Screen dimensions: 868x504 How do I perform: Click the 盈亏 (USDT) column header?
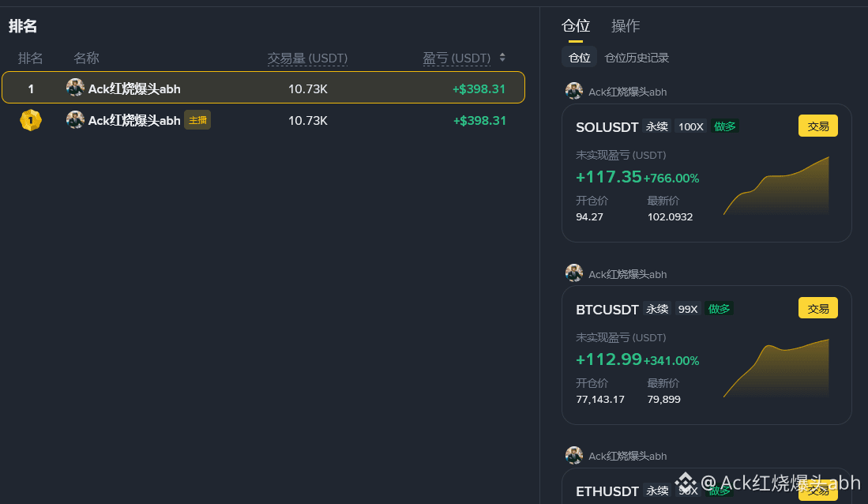(x=457, y=58)
